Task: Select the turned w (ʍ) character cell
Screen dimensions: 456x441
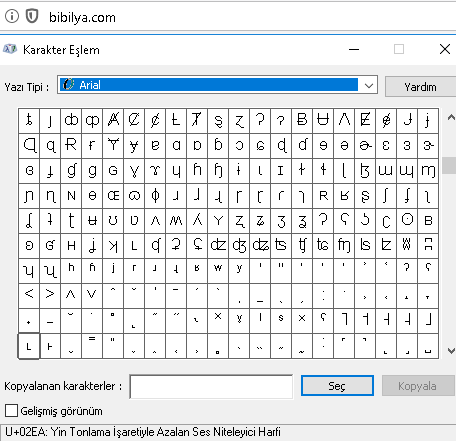Action: point(176,221)
